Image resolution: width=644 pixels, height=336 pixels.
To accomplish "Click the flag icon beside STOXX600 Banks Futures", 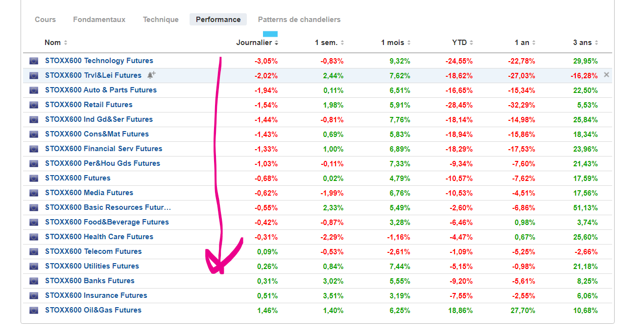I will coord(34,281).
